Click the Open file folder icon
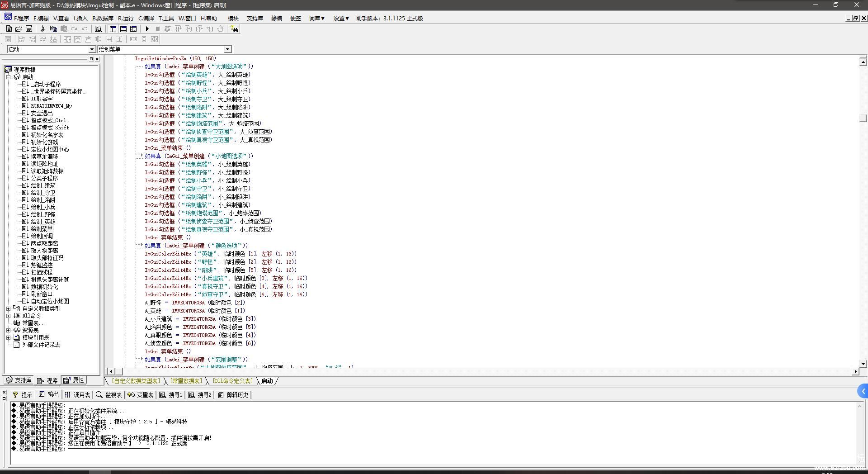The height and width of the screenshot is (474, 868). 19,28
